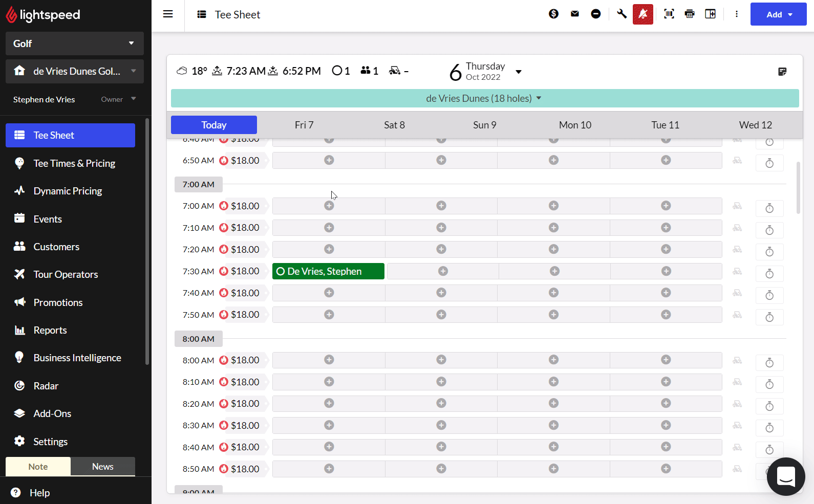Switch to Mon 10 tab
814x504 pixels.
click(575, 125)
